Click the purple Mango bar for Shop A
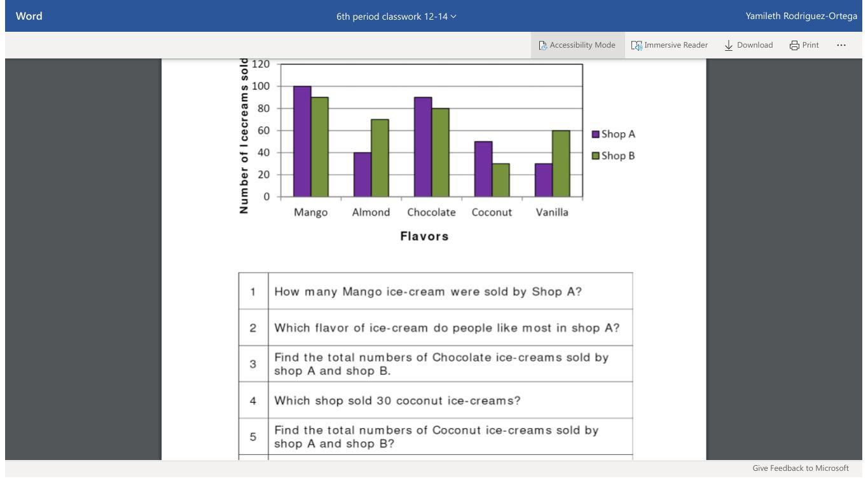868x488 pixels. pos(302,141)
